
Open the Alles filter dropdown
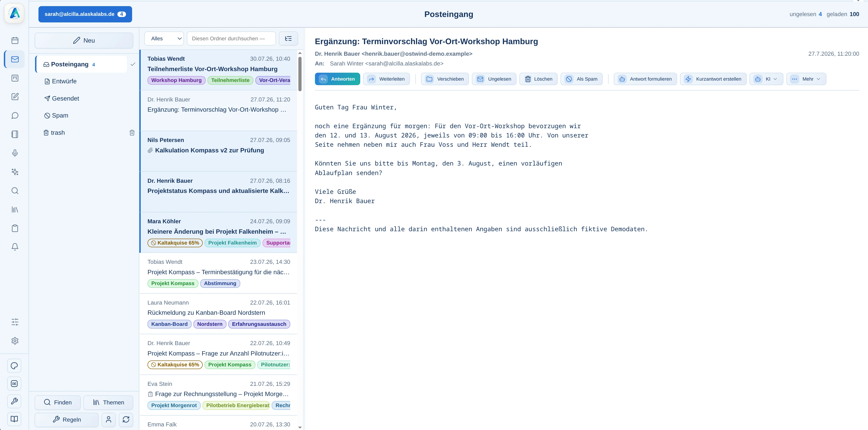(x=164, y=38)
